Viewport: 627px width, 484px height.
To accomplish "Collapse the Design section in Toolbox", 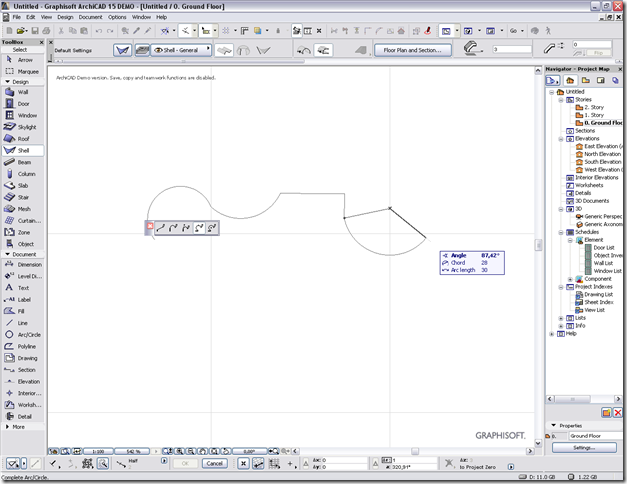I will 7,82.
